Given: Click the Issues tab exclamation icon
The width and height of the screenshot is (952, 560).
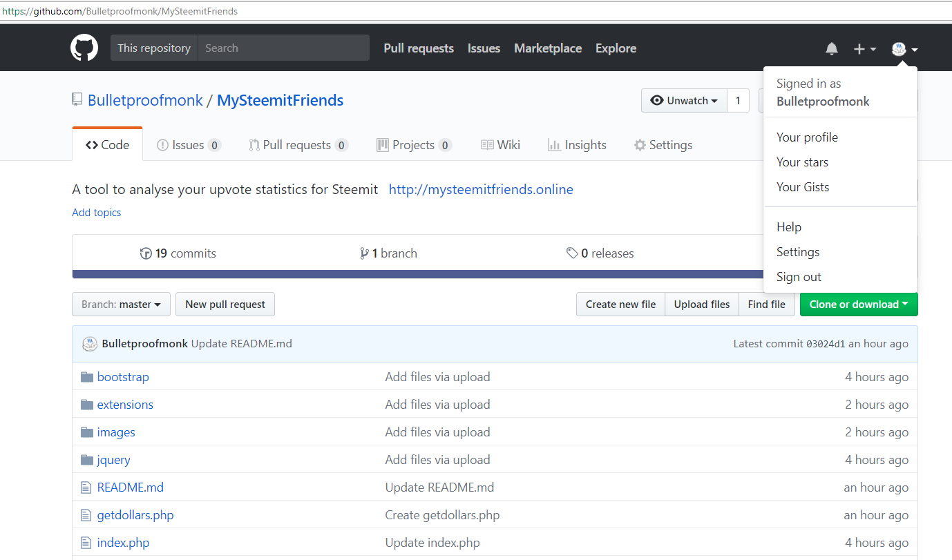Looking at the screenshot, I should click(162, 145).
